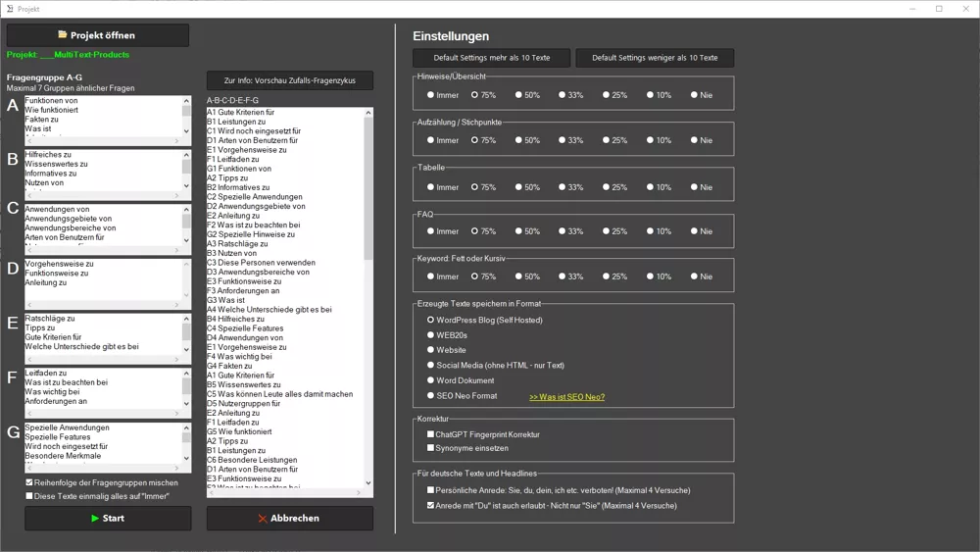Click scroll-up arrow of preview list
980x552 pixels.
[368, 113]
